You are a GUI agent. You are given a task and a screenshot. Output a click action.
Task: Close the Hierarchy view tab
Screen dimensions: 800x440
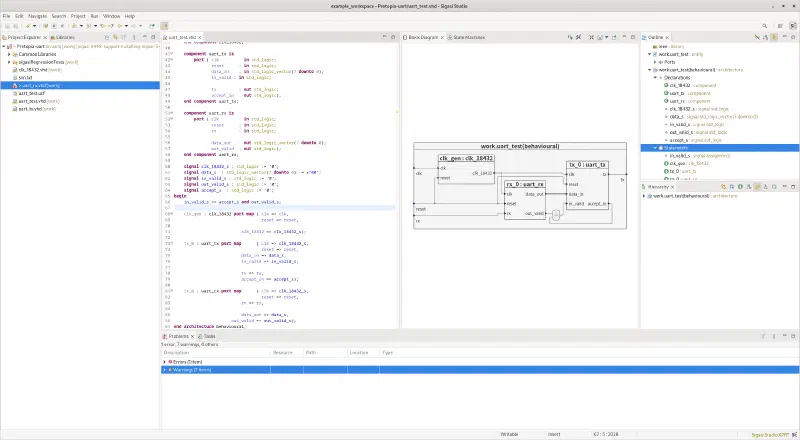[x=672, y=187]
